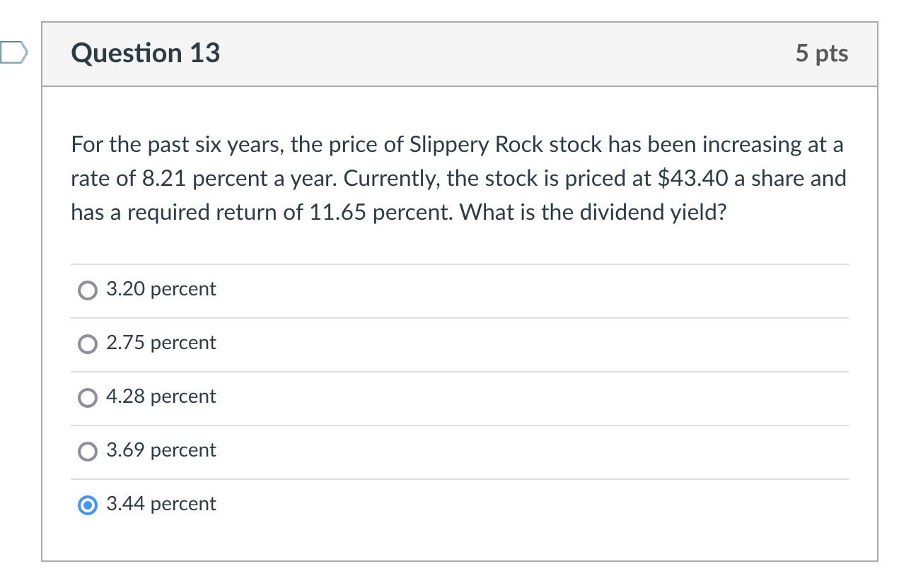Click the 3.69 percent answer text
This screenshot has width=911, height=588.
(161, 450)
